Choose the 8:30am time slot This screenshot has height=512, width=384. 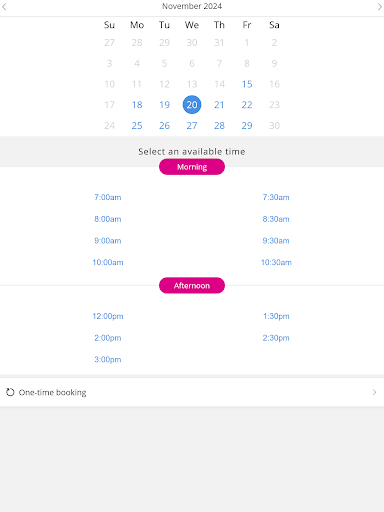tap(276, 219)
